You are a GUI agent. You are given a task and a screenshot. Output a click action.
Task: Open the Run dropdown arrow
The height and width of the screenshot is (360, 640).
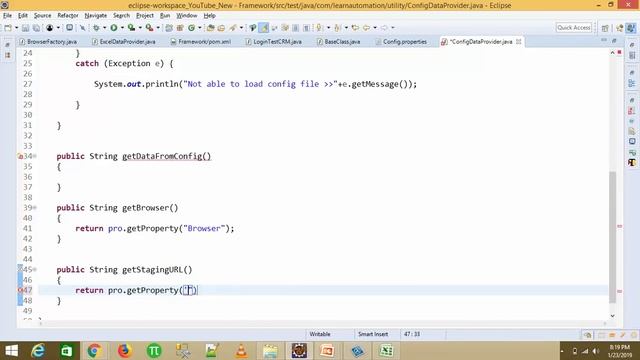click(122, 28)
